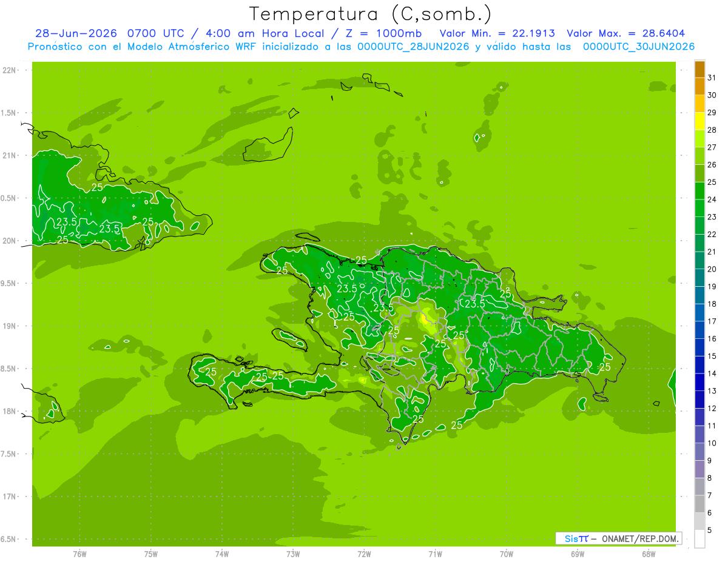Screen dimensions: 728x562
Task: Pick the yellow swatch between 28 and 29
Action: (699, 122)
